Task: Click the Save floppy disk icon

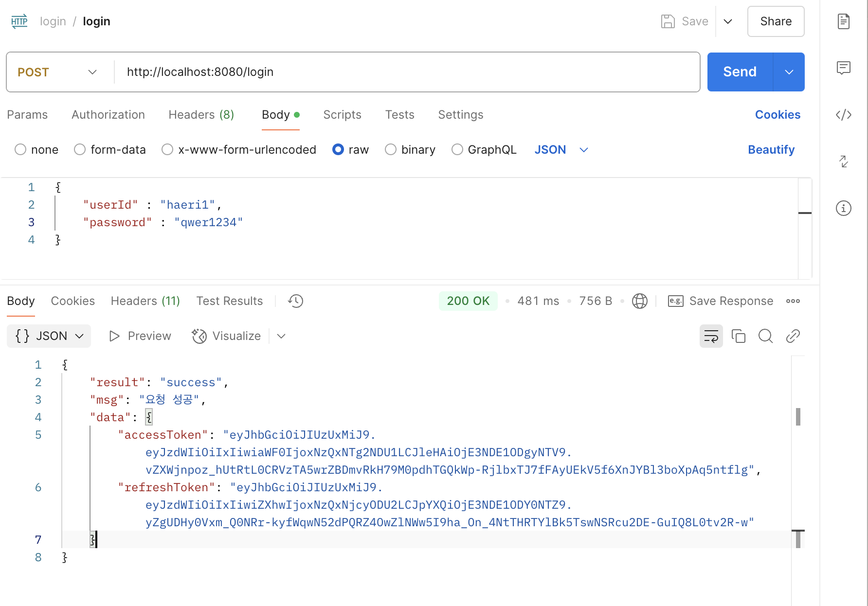Action: (x=668, y=21)
